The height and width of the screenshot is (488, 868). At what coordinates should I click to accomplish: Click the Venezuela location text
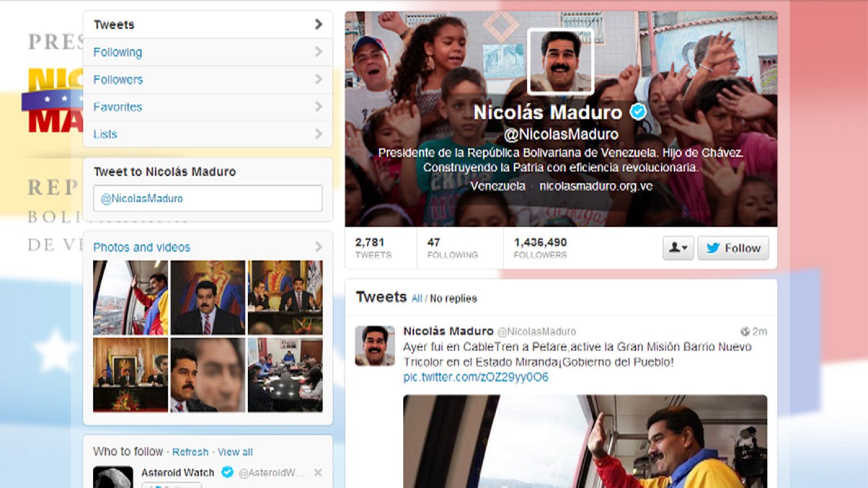(x=497, y=186)
